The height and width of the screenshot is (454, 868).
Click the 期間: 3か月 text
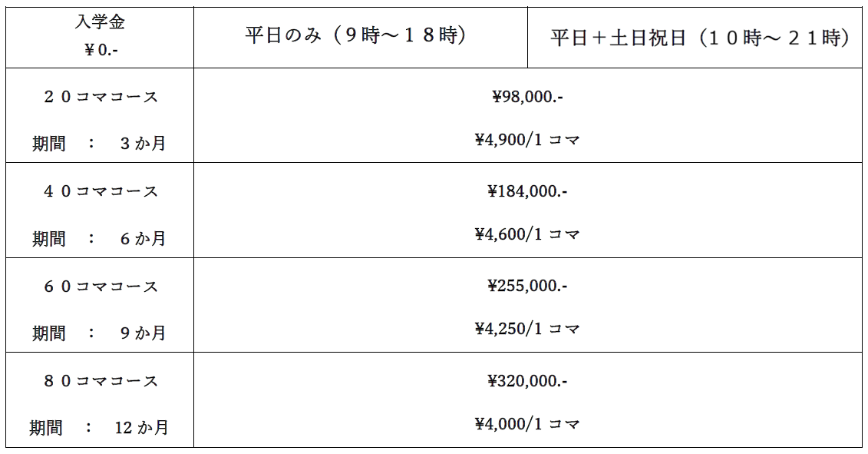99,144
